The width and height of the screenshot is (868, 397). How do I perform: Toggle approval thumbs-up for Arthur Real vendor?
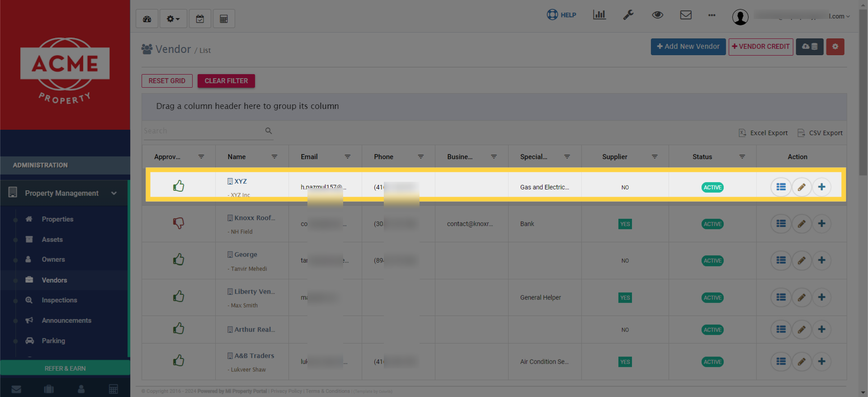(x=179, y=329)
